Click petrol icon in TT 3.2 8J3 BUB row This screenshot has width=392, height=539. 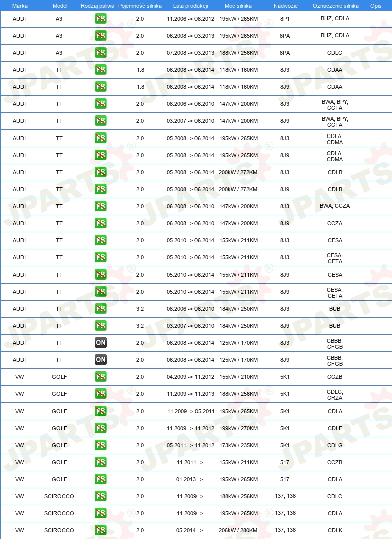click(101, 309)
